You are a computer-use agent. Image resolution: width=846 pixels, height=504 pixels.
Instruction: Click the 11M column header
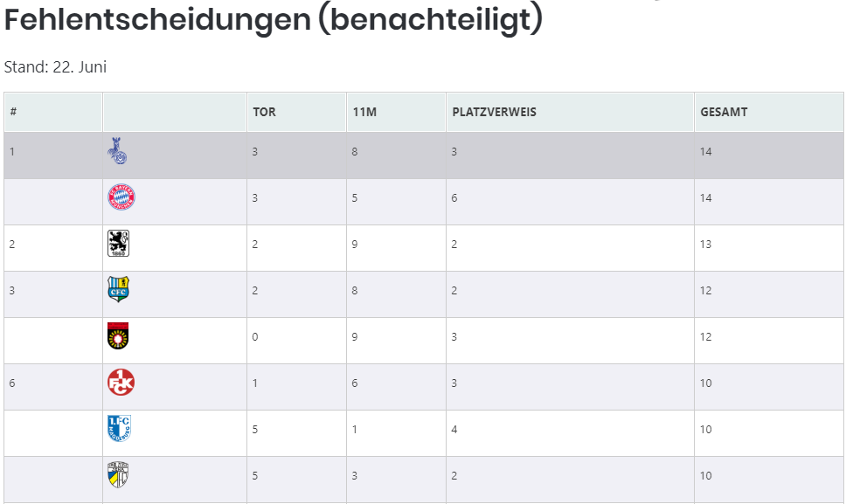[364, 112]
